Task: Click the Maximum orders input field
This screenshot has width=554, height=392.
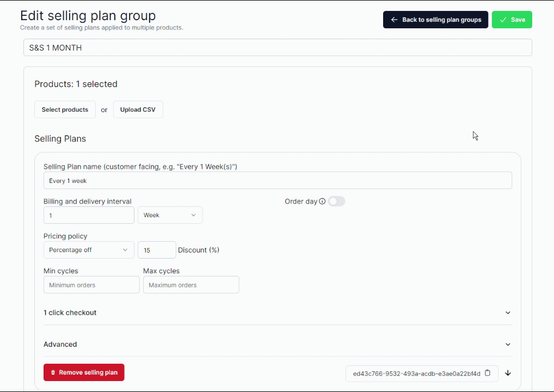Action: click(x=191, y=285)
